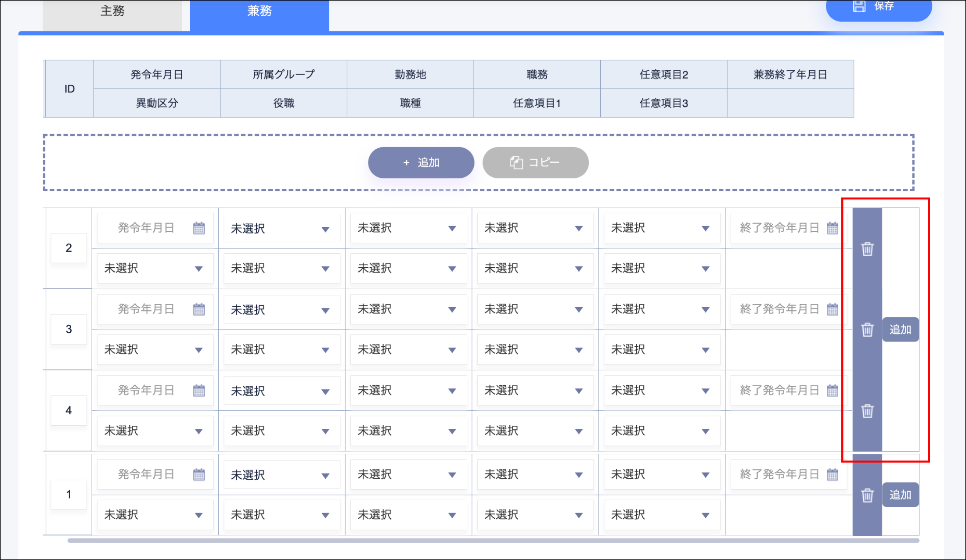The image size is (966, 560).
Task: Open calendar for row 4 発令年月日 field
Action: tap(199, 391)
